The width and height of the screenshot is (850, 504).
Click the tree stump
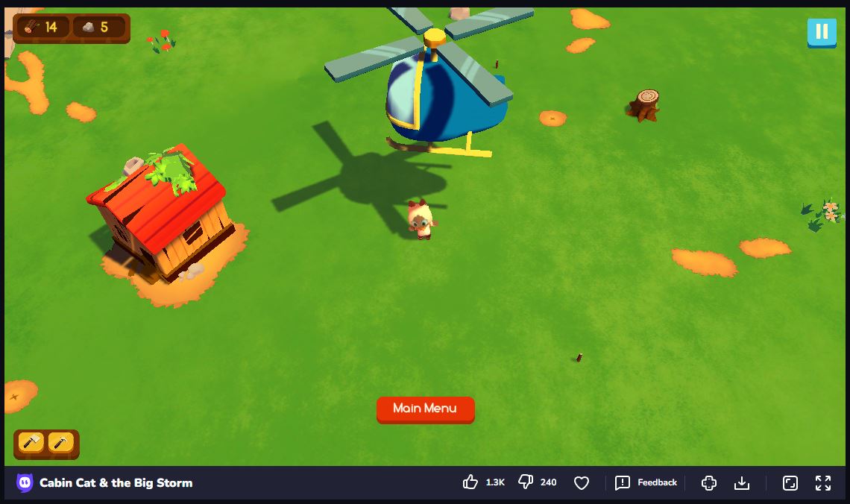coord(644,104)
